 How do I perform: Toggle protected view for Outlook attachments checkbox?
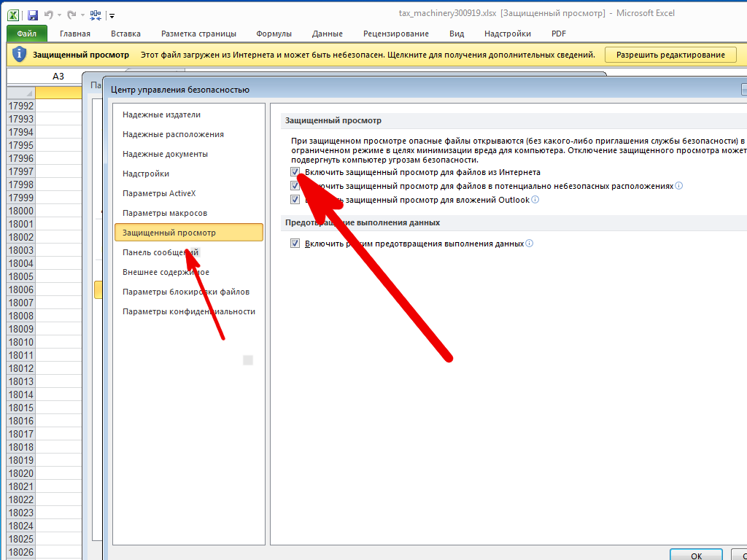pyautogui.click(x=295, y=200)
